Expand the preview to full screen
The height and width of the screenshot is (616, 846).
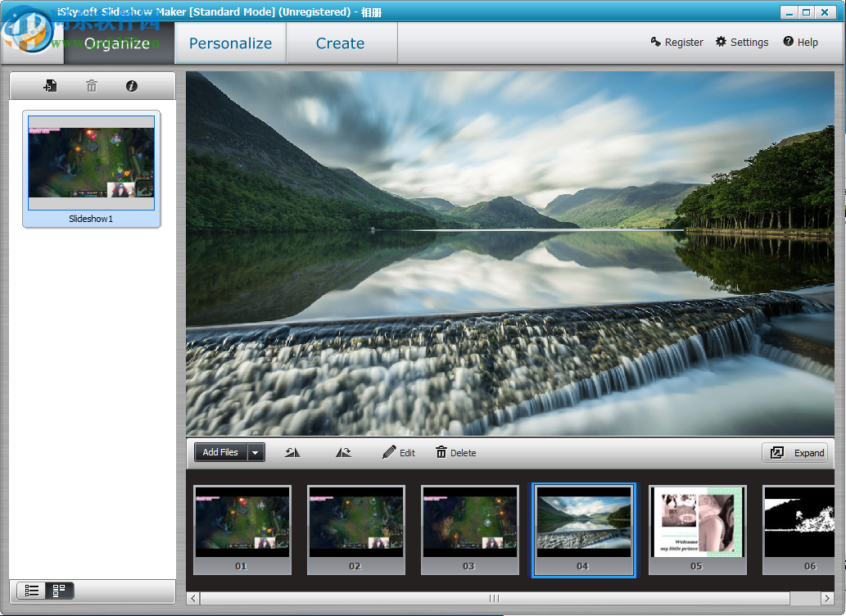click(x=794, y=452)
